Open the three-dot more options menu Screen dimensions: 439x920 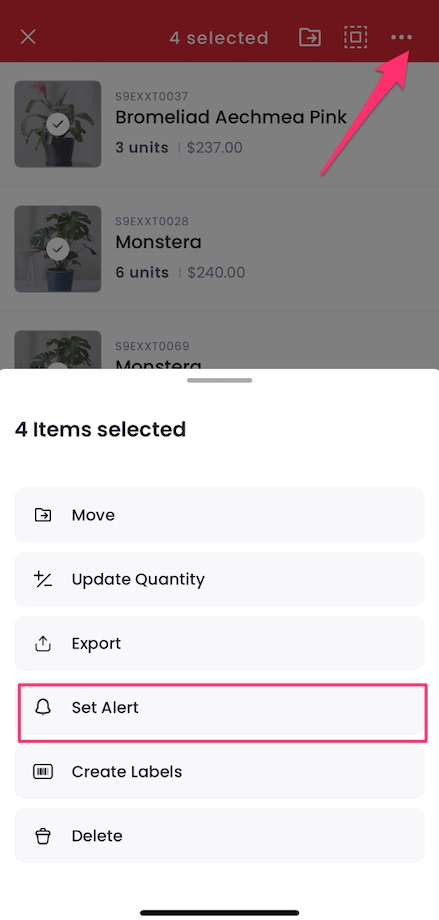[401, 38]
